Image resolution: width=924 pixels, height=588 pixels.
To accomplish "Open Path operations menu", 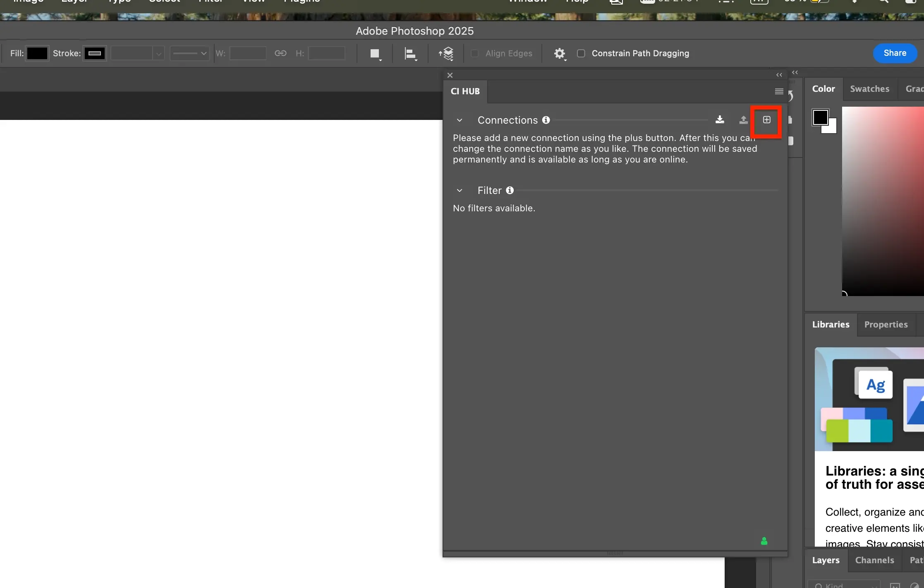I will [x=375, y=54].
